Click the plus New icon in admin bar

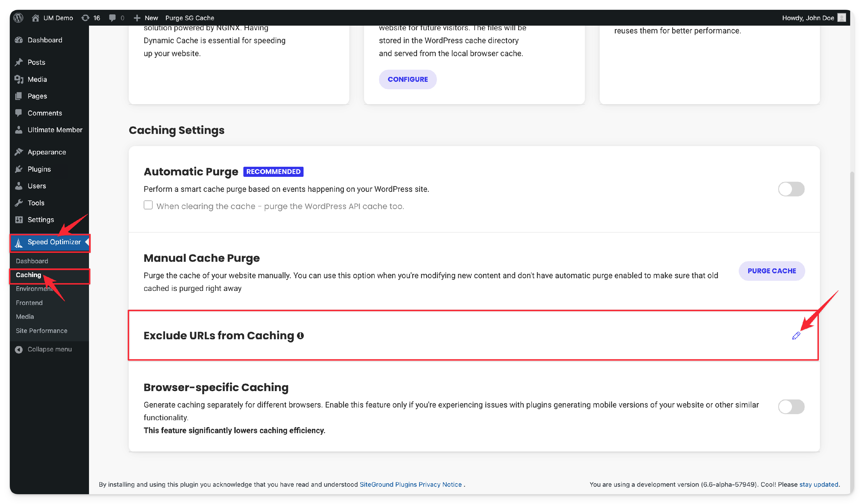click(x=137, y=18)
